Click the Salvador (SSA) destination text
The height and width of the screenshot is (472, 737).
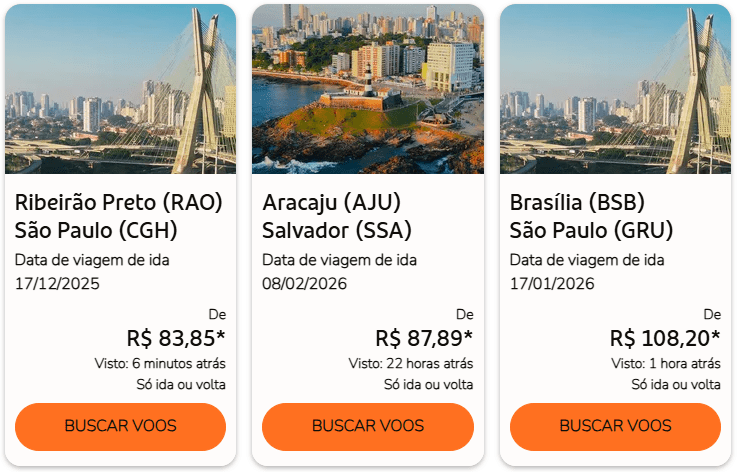click(x=337, y=231)
